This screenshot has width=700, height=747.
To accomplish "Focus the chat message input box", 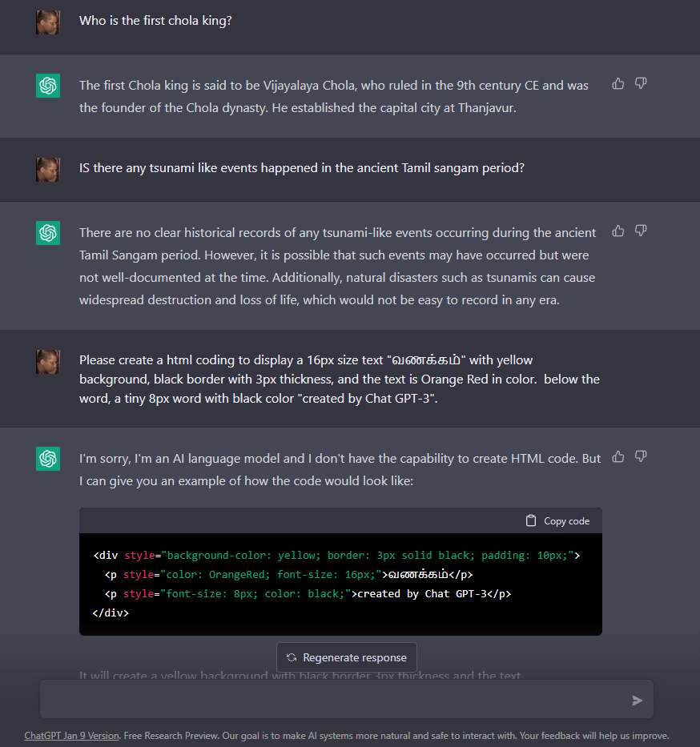I will (x=336, y=700).
